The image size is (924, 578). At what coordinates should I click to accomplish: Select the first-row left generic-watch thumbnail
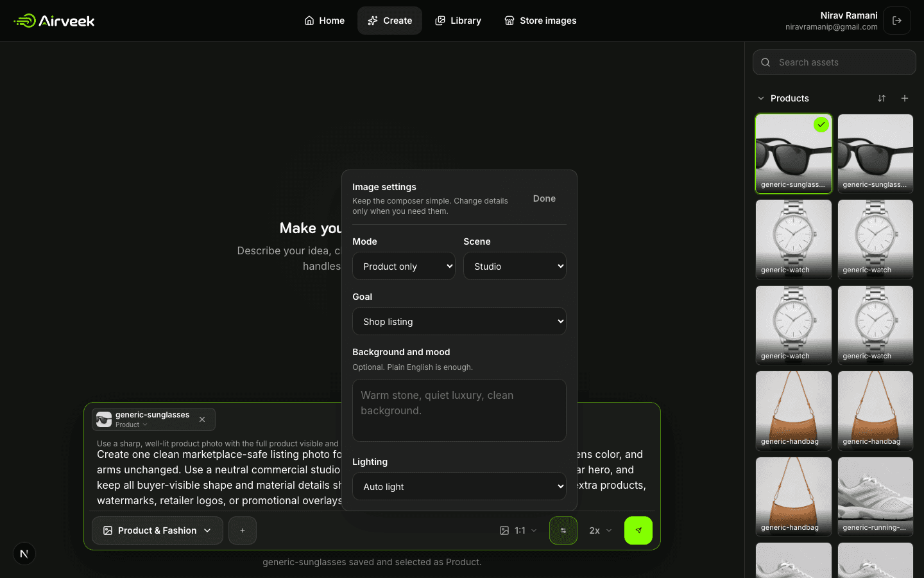794,239
